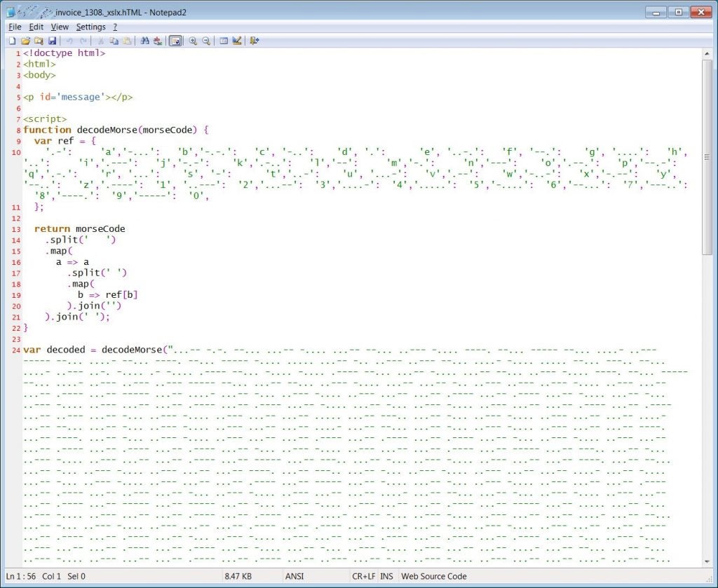
Task: Toggle word wrap in the toolbar
Action: point(176,41)
